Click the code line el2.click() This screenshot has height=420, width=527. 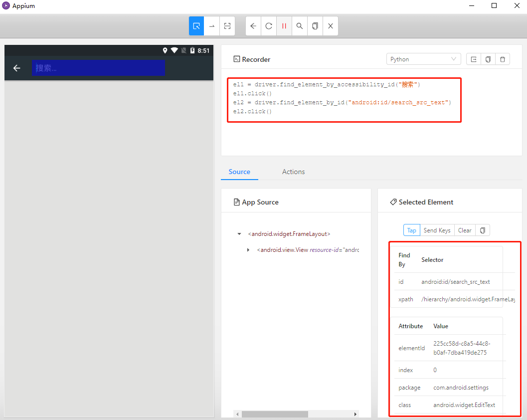point(252,111)
